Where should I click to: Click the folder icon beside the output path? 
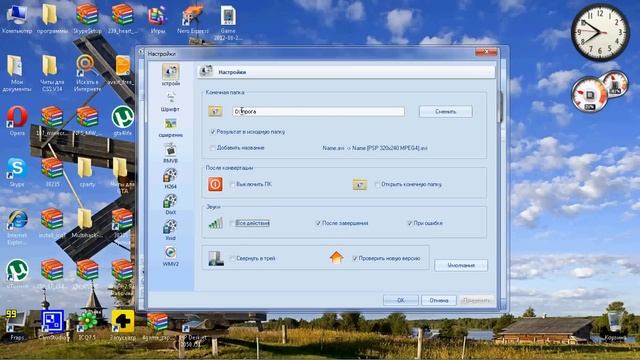pos(216,111)
